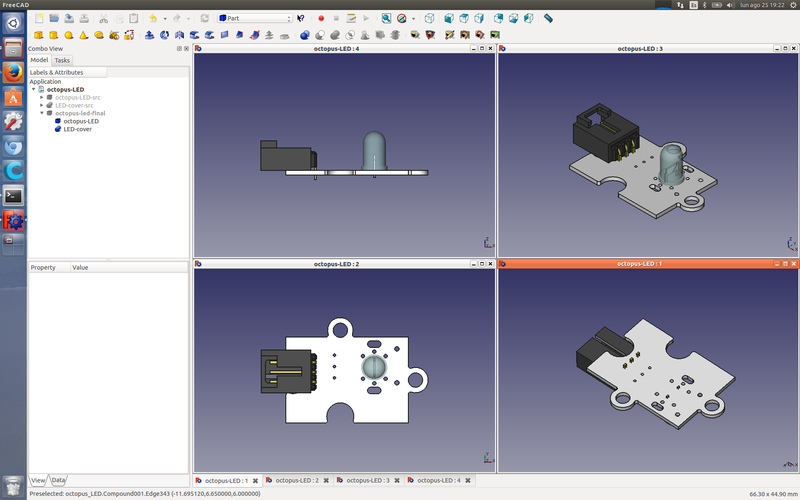
Task: Click the Undo arrow icon
Action: (153, 18)
